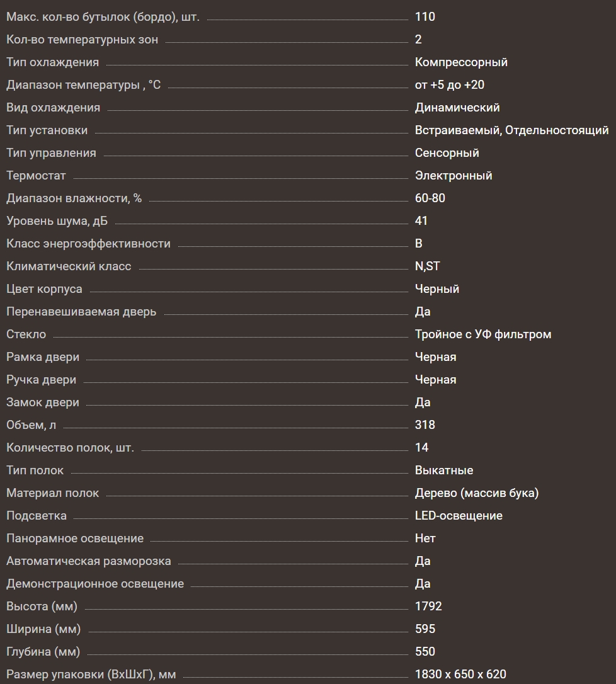
Task: Click the 'Тройное с УФ фильтром' glass value
Action: [x=483, y=334]
